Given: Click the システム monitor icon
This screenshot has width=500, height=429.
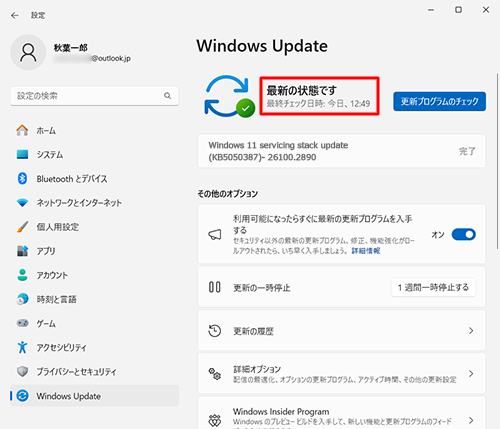Looking at the screenshot, I should (22, 154).
